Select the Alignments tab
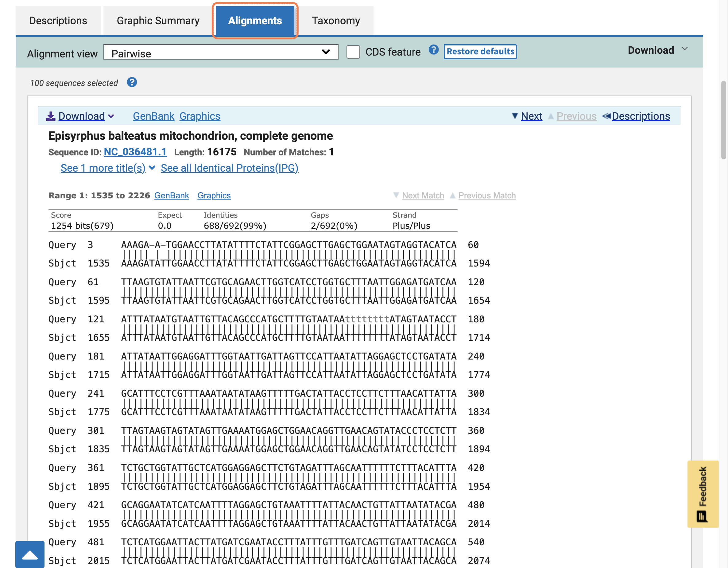 [255, 21]
